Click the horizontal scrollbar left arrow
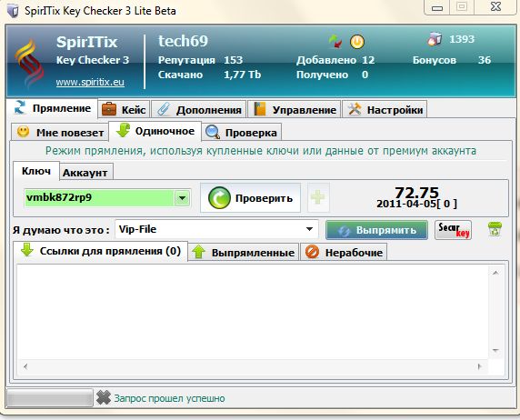 tap(25, 366)
